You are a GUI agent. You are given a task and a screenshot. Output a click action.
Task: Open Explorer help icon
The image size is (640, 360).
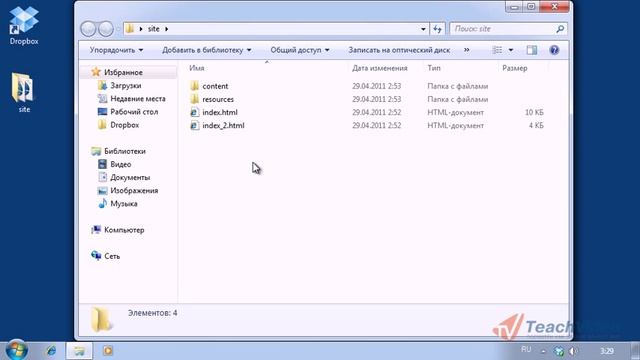point(554,50)
